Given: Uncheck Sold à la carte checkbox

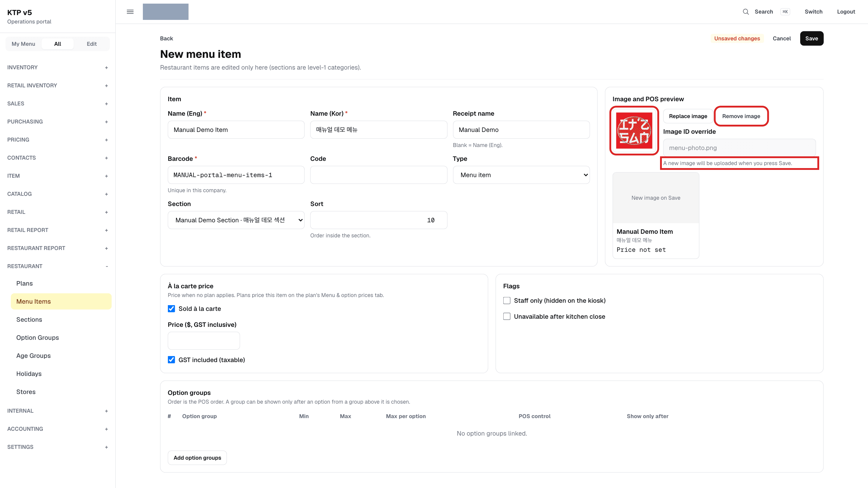Looking at the screenshot, I should point(171,308).
